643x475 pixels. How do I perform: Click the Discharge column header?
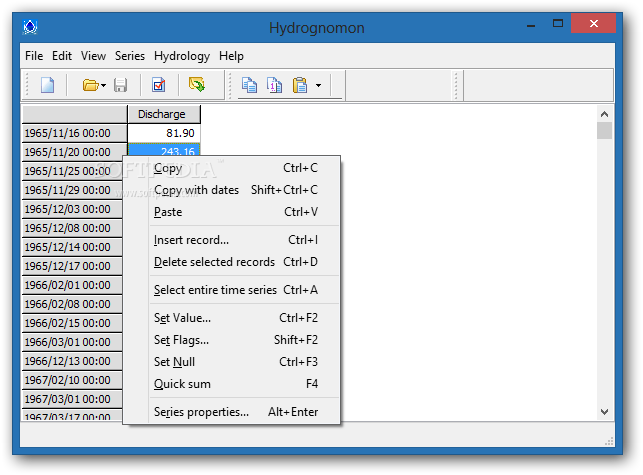pos(164,114)
